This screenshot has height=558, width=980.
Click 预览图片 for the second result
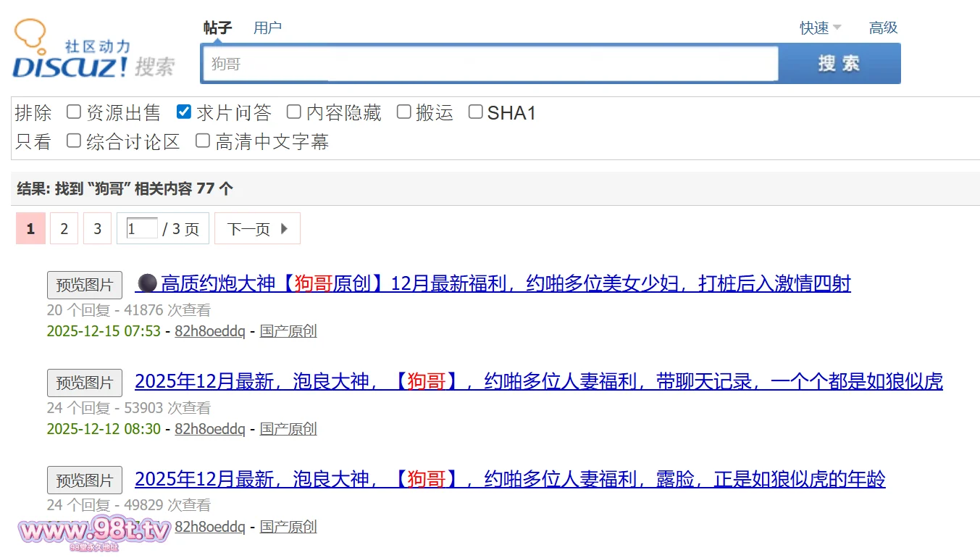[85, 383]
